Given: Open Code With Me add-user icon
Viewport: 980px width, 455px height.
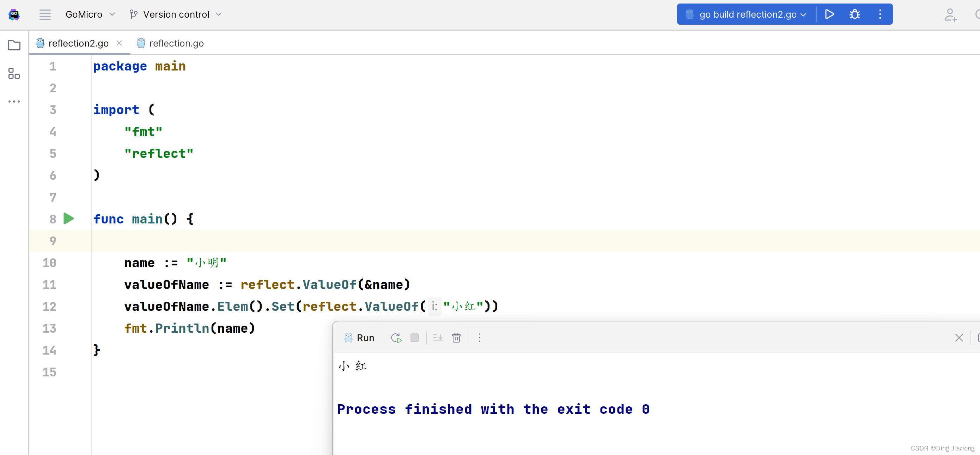Looking at the screenshot, I should pos(950,15).
